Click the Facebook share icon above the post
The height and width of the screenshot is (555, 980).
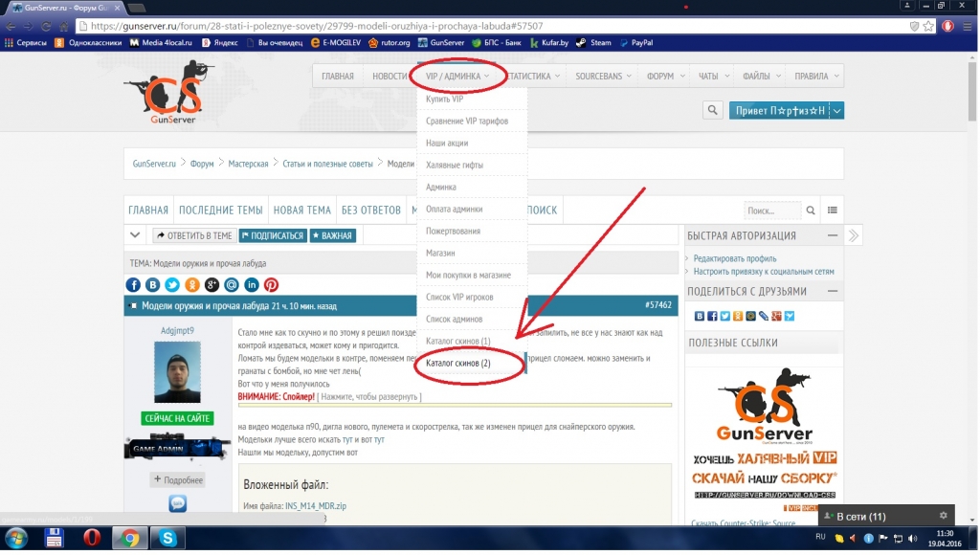point(133,285)
